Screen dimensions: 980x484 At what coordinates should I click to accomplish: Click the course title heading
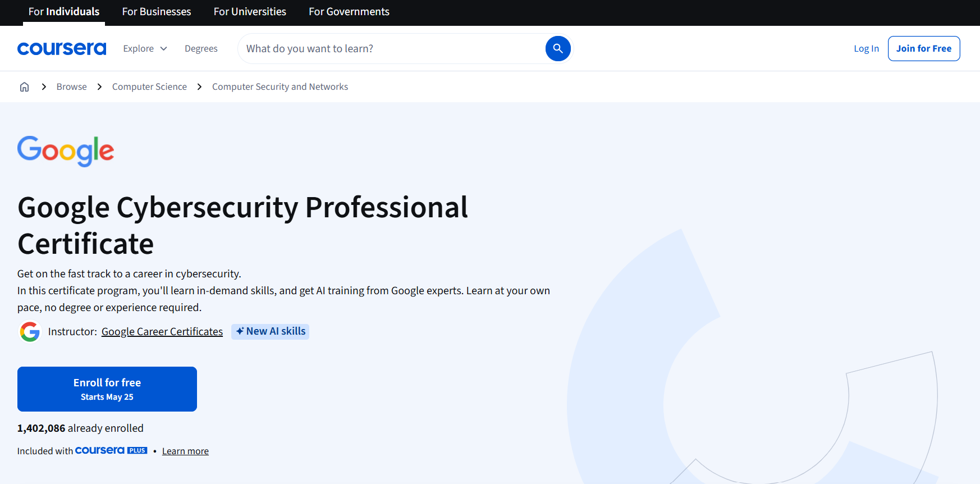[x=242, y=225]
